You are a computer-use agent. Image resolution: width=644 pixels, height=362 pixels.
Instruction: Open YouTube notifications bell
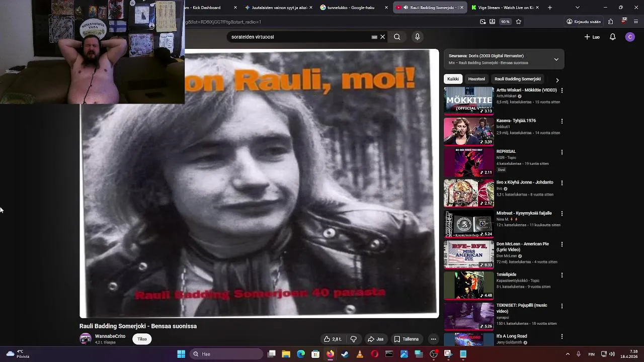click(612, 37)
